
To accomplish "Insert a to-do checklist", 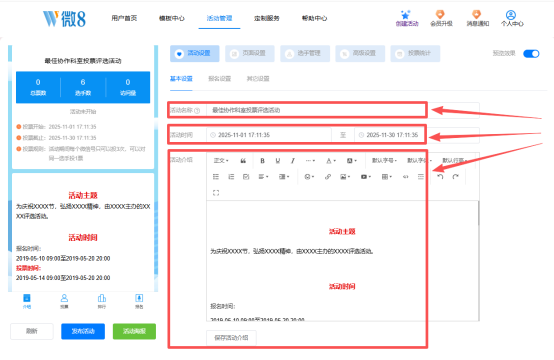I will point(246,177).
